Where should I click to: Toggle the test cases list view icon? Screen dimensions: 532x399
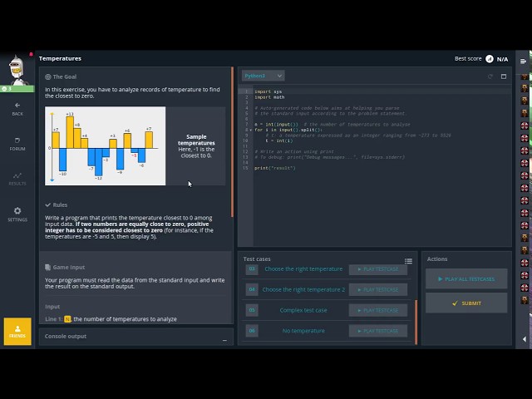click(x=408, y=261)
